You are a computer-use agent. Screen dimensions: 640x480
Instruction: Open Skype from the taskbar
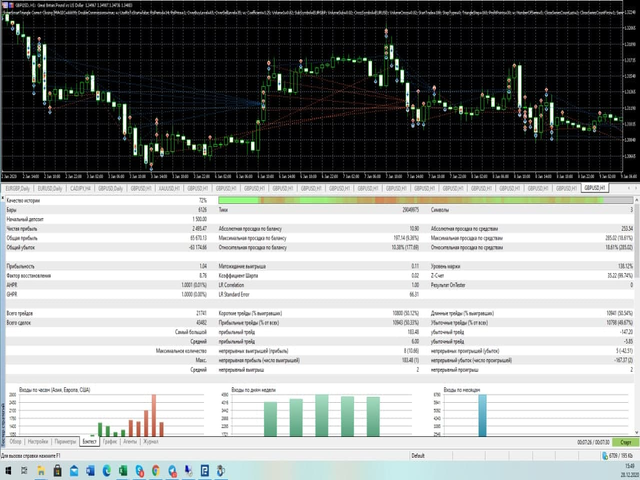(x=140, y=471)
